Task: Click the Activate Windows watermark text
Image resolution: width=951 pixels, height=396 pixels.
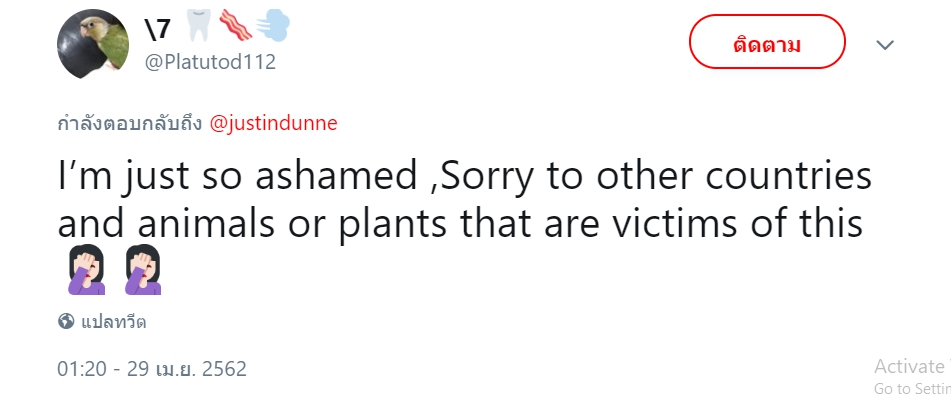Action: coord(912,366)
